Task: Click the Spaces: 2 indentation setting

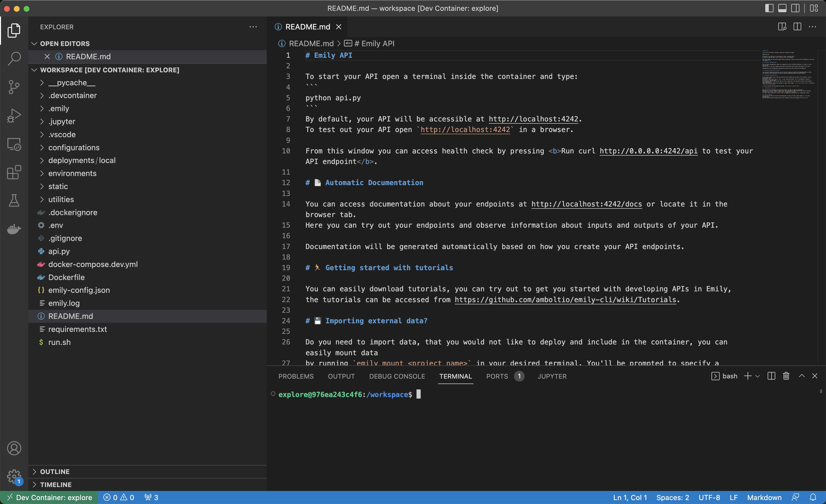Action: click(672, 497)
